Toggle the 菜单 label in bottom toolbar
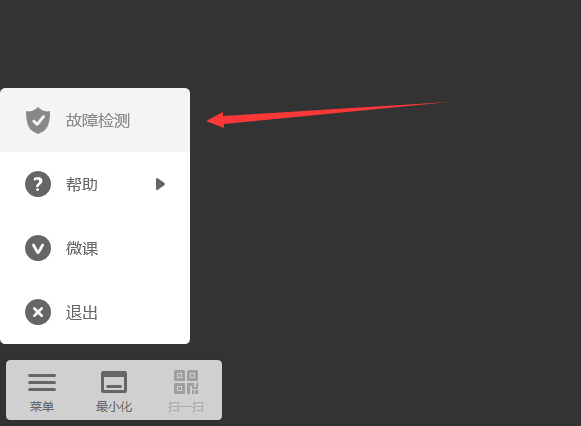 [x=42, y=407]
